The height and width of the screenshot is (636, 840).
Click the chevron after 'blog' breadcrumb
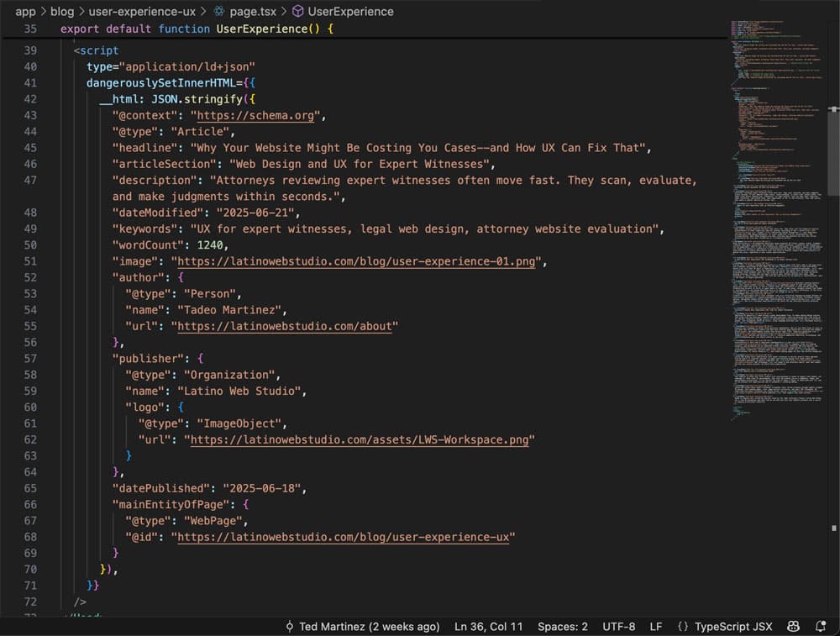tap(81, 11)
